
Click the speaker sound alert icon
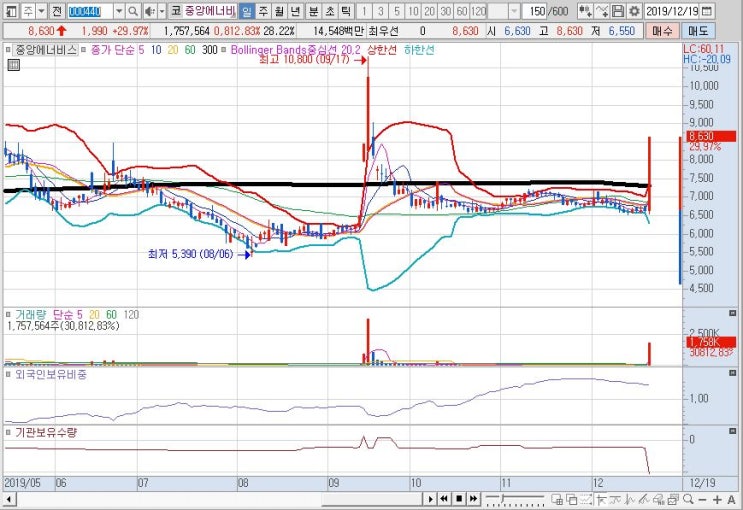pyautogui.click(x=150, y=10)
